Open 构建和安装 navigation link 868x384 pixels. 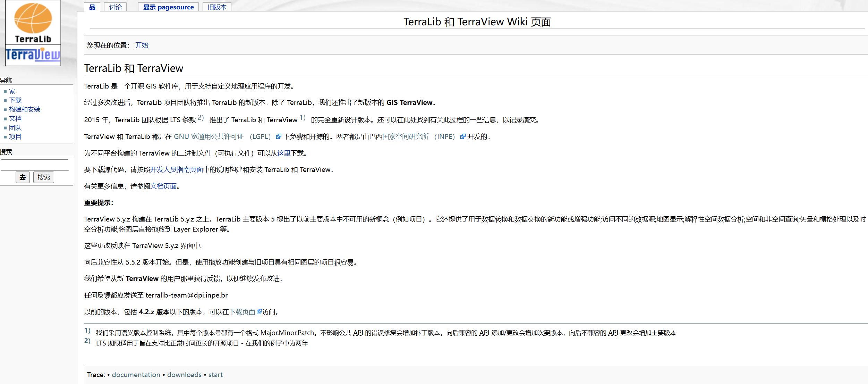point(24,109)
